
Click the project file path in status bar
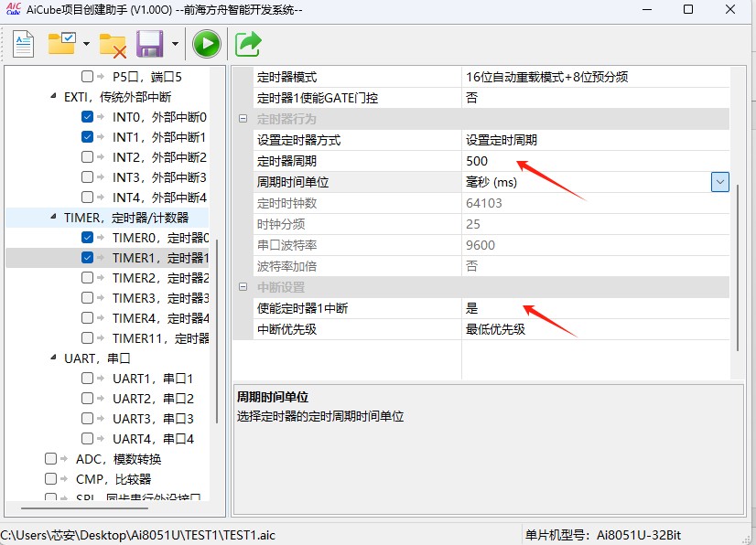pos(138,535)
